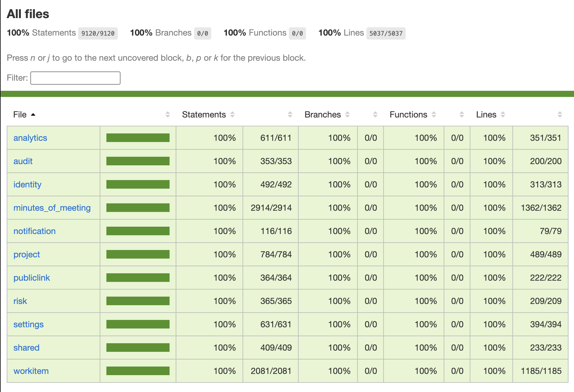Select the 365/365 statements cell
This screenshot has width=574, height=392.
[271, 301]
